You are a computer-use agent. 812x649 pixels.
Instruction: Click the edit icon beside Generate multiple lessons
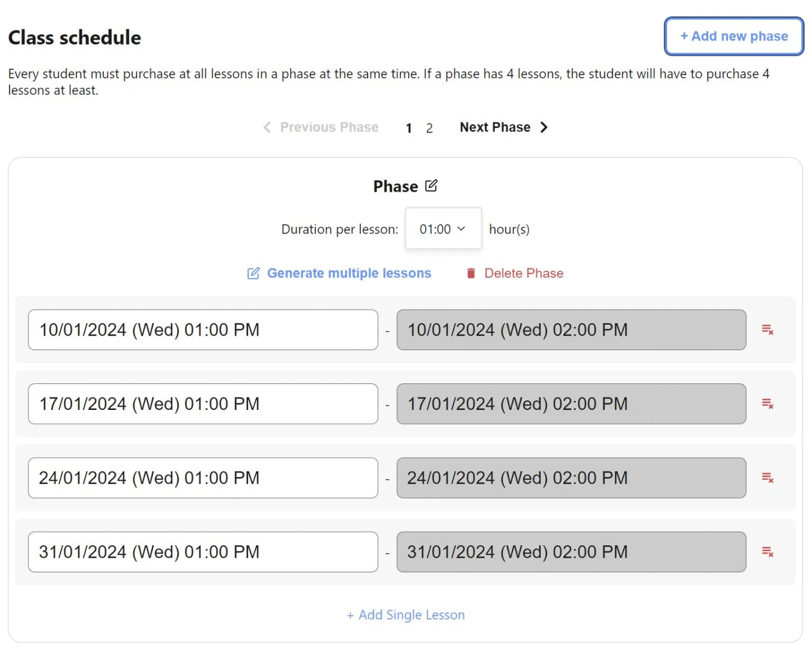pyautogui.click(x=253, y=273)
